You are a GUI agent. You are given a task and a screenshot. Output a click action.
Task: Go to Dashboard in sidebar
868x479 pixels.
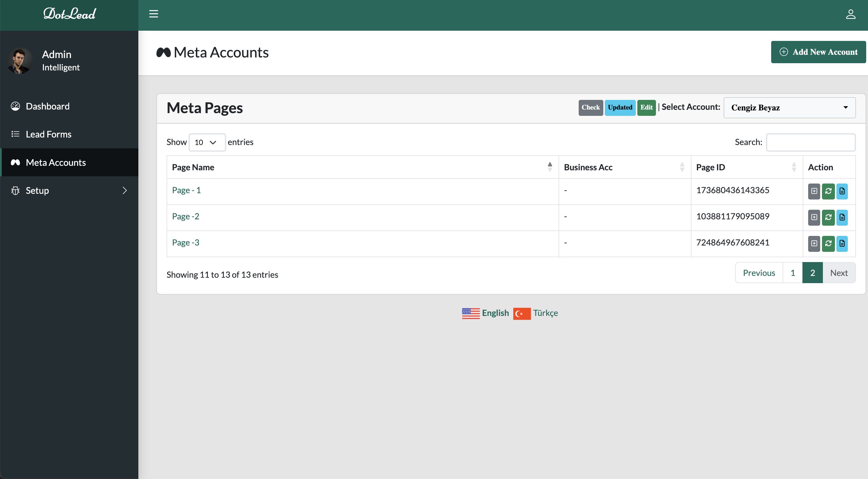tap(48, 106)
